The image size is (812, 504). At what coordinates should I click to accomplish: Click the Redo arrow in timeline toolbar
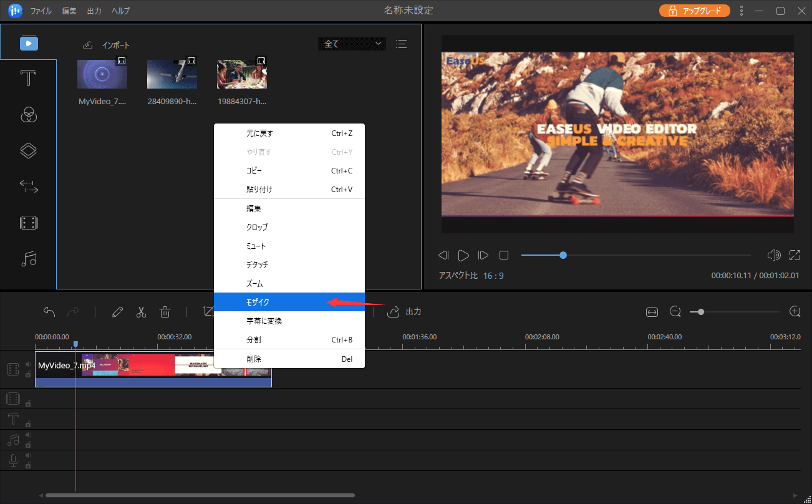(x=73, y=312)
